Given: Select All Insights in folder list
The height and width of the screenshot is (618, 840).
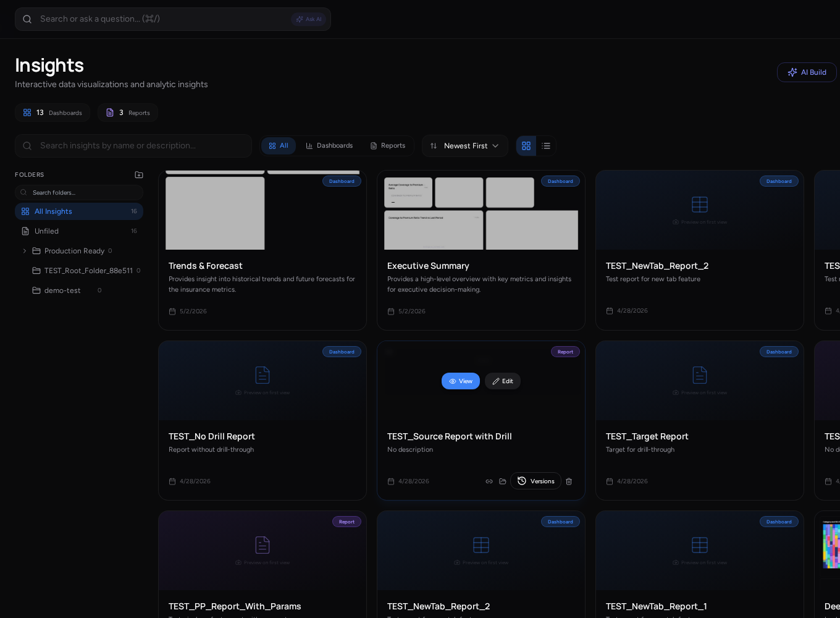Looking at the screenshot, I should 79,211.
